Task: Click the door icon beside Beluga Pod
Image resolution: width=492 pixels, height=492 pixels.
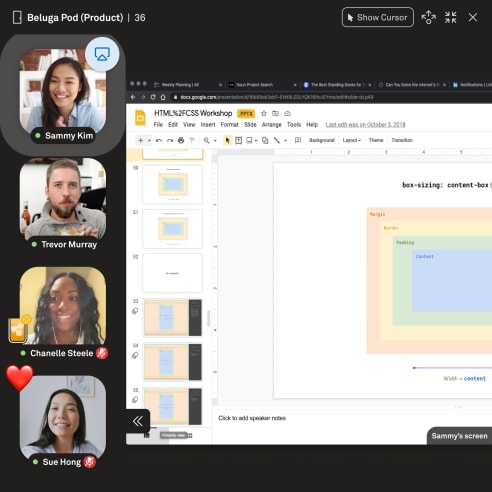Action: (17, 17)
